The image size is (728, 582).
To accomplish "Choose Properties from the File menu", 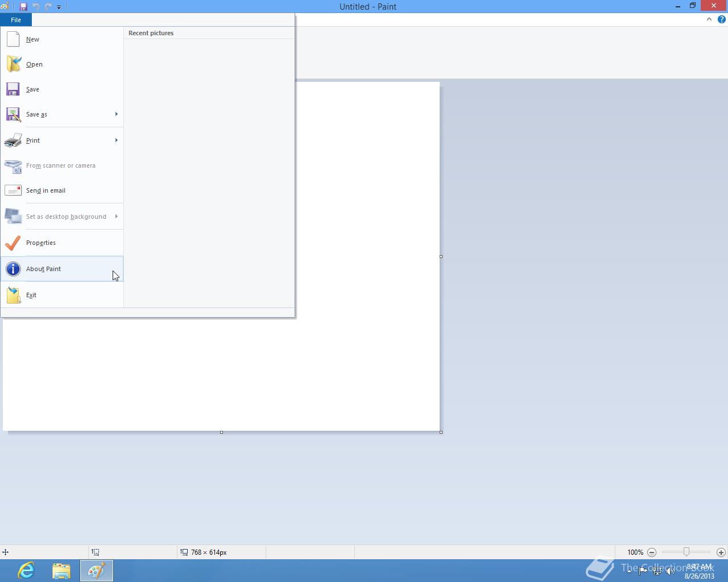I will 62,243.
